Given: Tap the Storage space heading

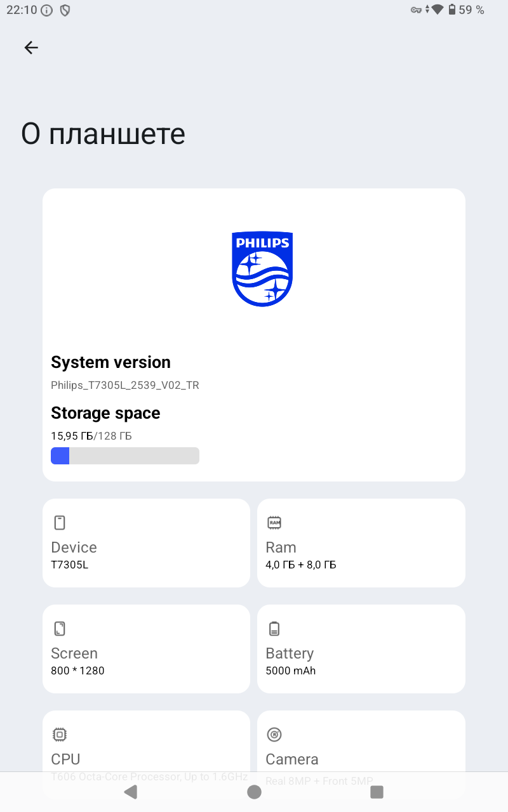Looking at the screenshot, I should (105, 413).
